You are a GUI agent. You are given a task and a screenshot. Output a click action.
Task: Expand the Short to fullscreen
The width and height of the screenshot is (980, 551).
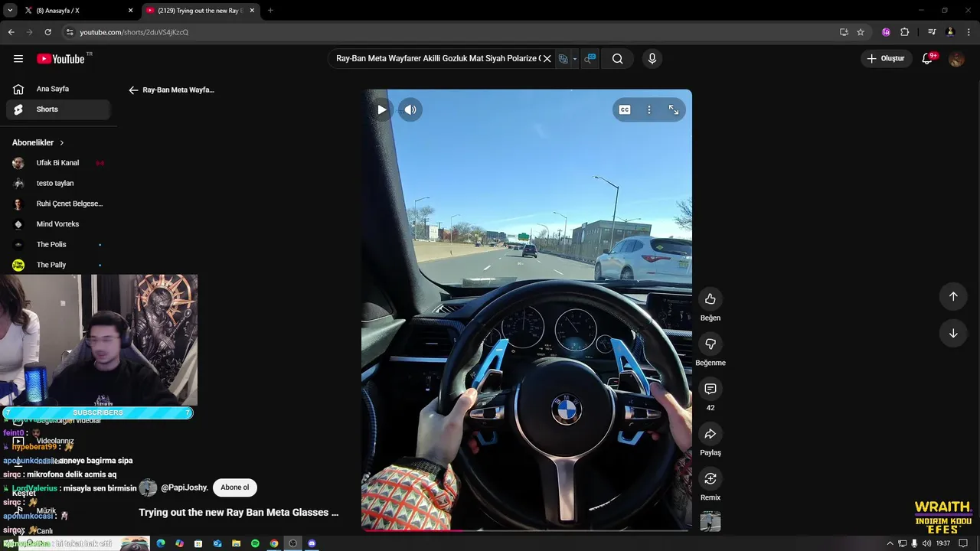(674, 109)
